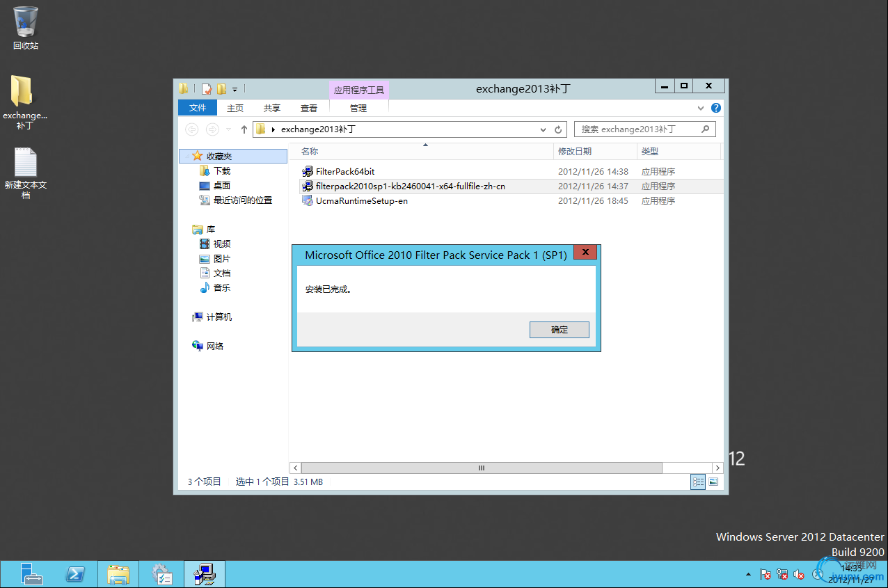Close the Filter Pack Service Pack dialog
This screenshot has width=888, height=588.
pyautogui.click(x=585, y=253)
